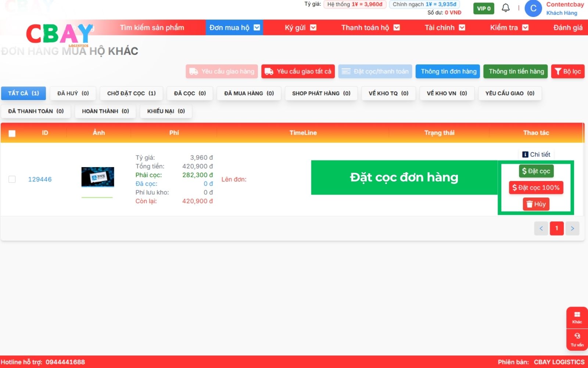588x368 pixels.
Task: Select the VỀ KHO TQ (0) tab
Action: tap(388, 93)
